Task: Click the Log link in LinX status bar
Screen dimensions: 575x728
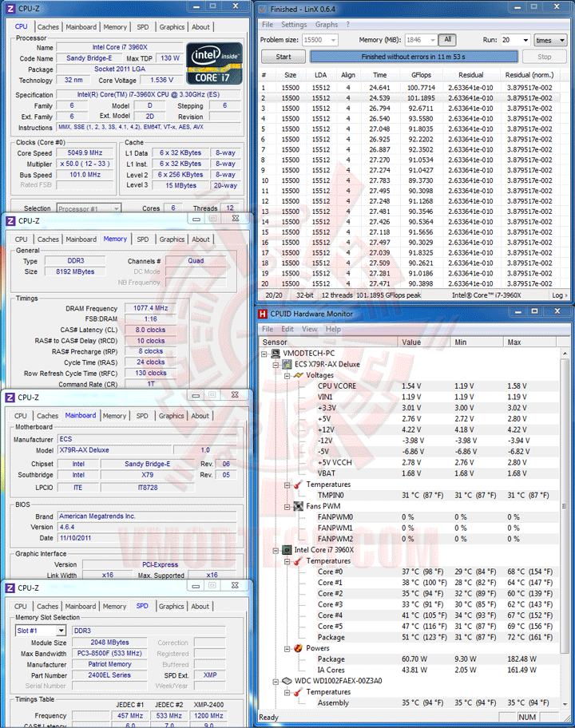Action: (x=559, y=295)
